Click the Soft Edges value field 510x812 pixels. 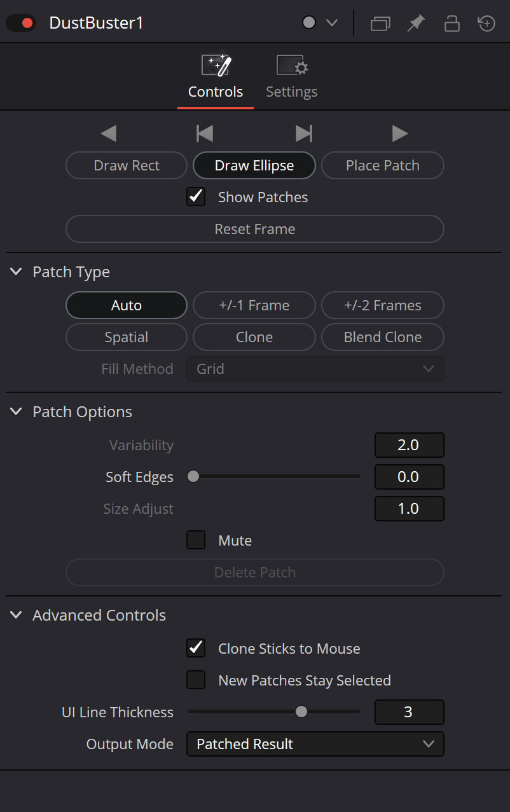pyautogui.click(x=410, y=477)
